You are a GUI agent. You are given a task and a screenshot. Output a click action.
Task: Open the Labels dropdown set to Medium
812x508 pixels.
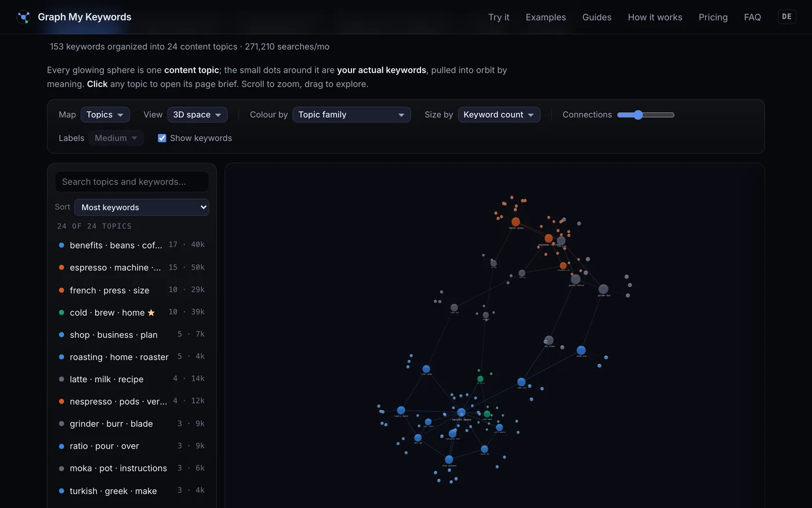pos(116,138)
